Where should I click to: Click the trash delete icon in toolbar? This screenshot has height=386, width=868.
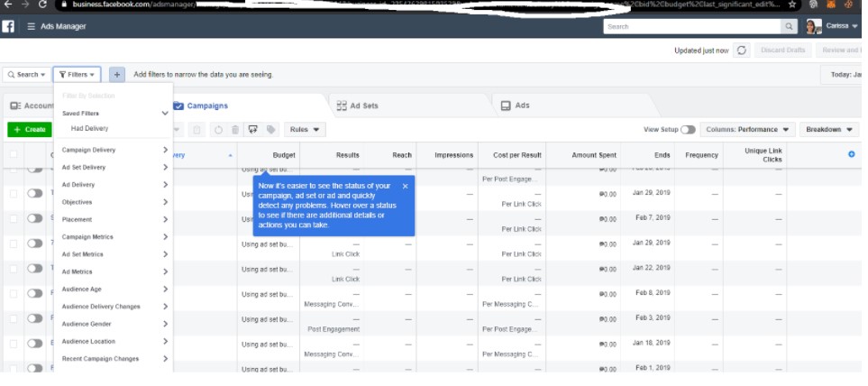click(234, 130)
